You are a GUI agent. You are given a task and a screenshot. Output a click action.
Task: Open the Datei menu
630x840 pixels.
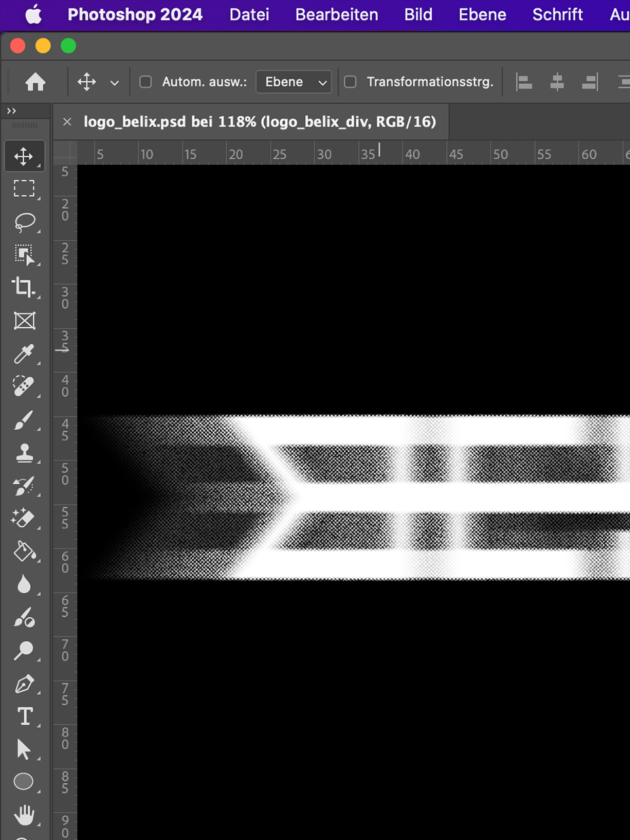[x=249, y=14]
